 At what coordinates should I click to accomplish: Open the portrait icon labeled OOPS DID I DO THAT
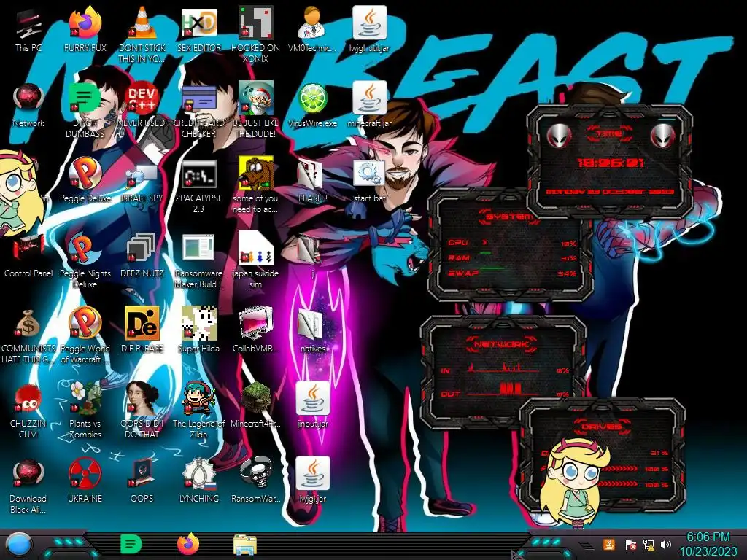142,411
